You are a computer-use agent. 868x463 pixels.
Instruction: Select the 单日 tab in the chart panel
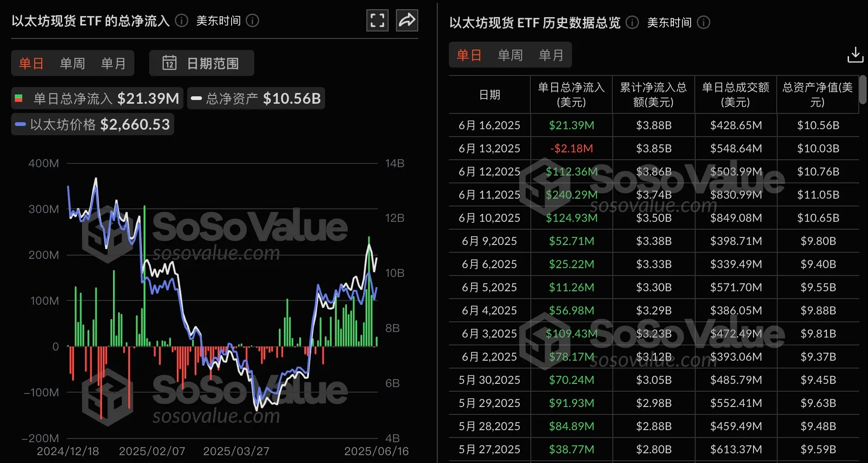pos(31,63)
